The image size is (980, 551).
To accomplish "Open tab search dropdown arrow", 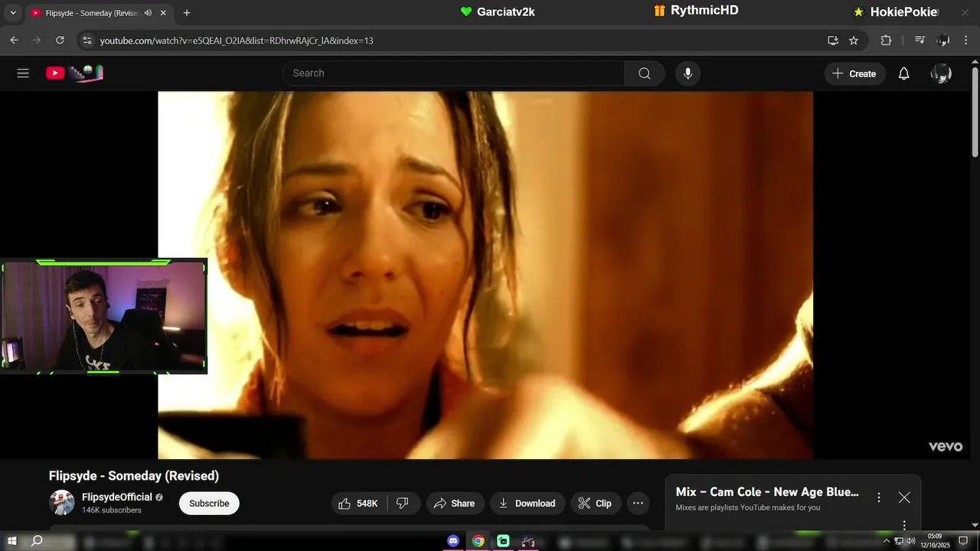I will (x=13, y=13).
